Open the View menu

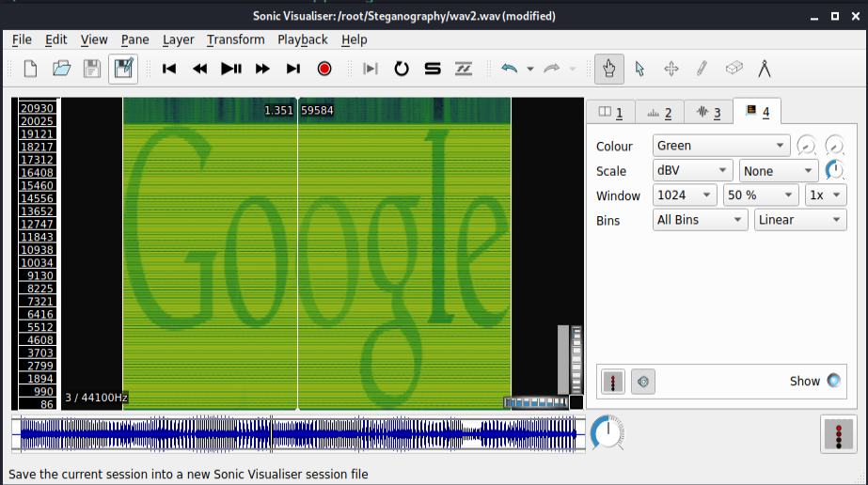click(93, 39)
